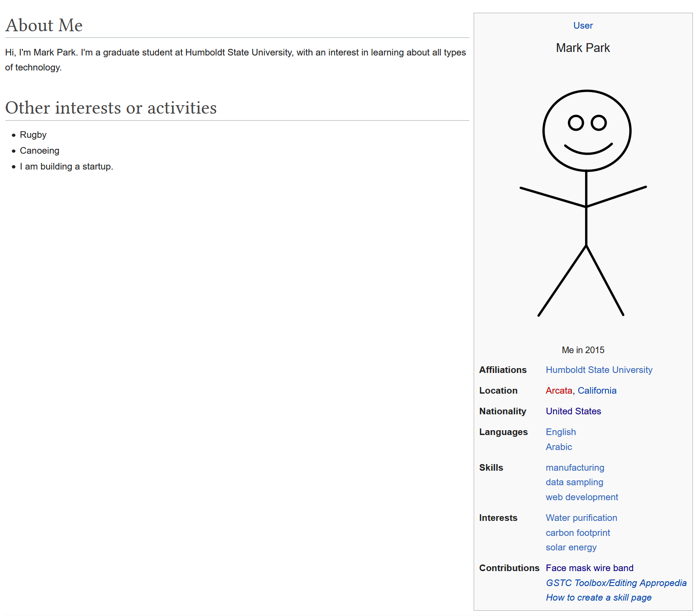Open the data sampling skill link

(x=574, y=482)
